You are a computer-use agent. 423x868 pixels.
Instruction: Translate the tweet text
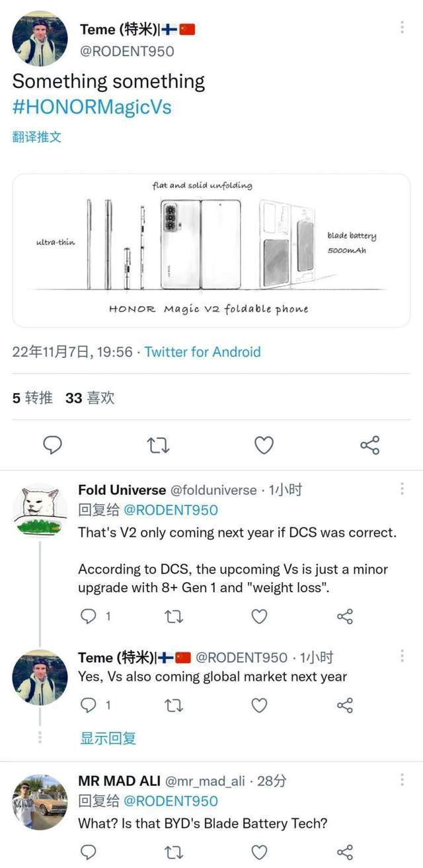point(37,137)
